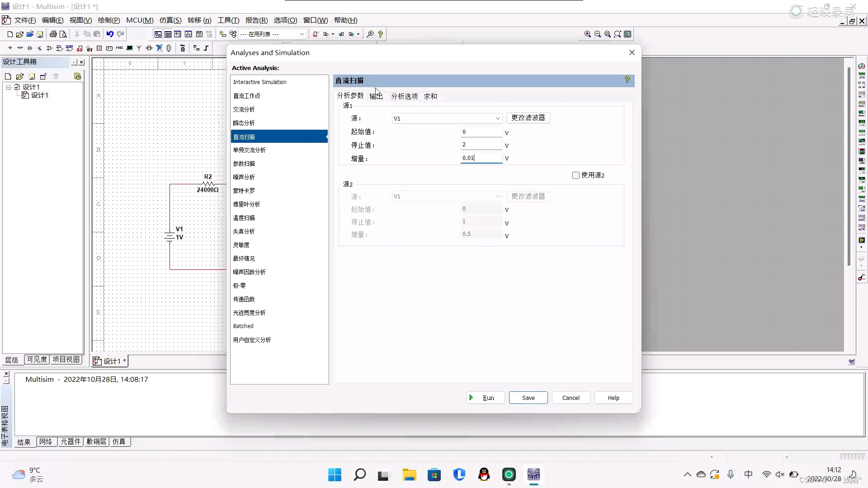Open the 源1 source V1 dropdown
The width and height of the screenshot is (868, 488).
497,118
